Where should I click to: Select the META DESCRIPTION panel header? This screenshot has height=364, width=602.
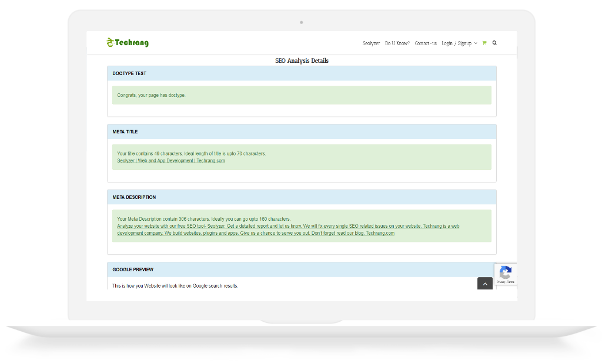[x=302, y=197]
